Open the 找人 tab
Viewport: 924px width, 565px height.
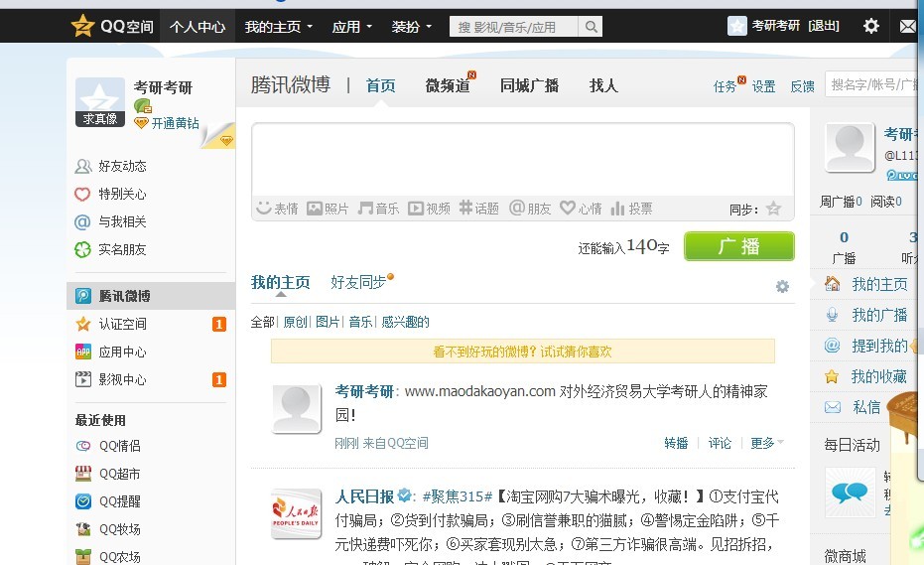tap(603, 86)
